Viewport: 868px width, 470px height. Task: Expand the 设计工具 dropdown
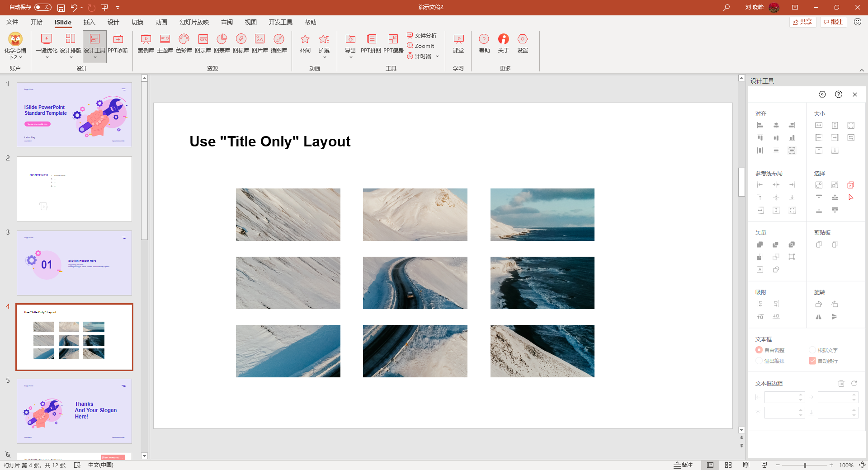click(x=94, y=57)
